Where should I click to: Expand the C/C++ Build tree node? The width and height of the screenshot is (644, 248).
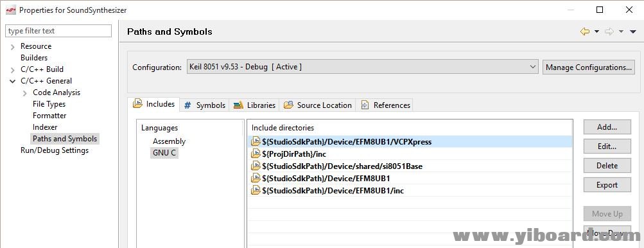point(13,69)
